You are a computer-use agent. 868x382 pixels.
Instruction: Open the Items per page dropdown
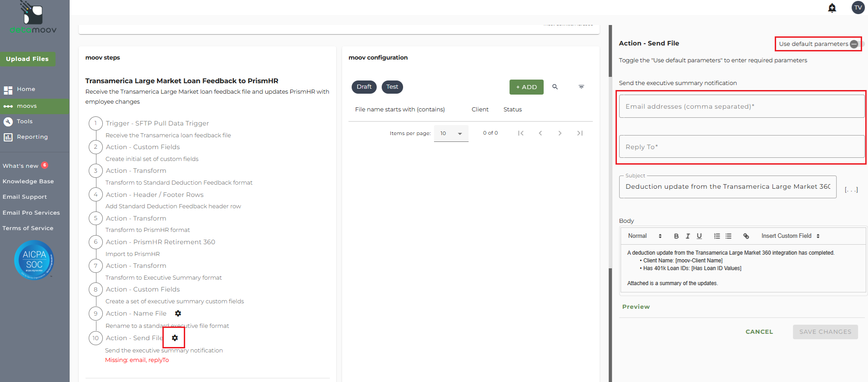pos(451,133)
